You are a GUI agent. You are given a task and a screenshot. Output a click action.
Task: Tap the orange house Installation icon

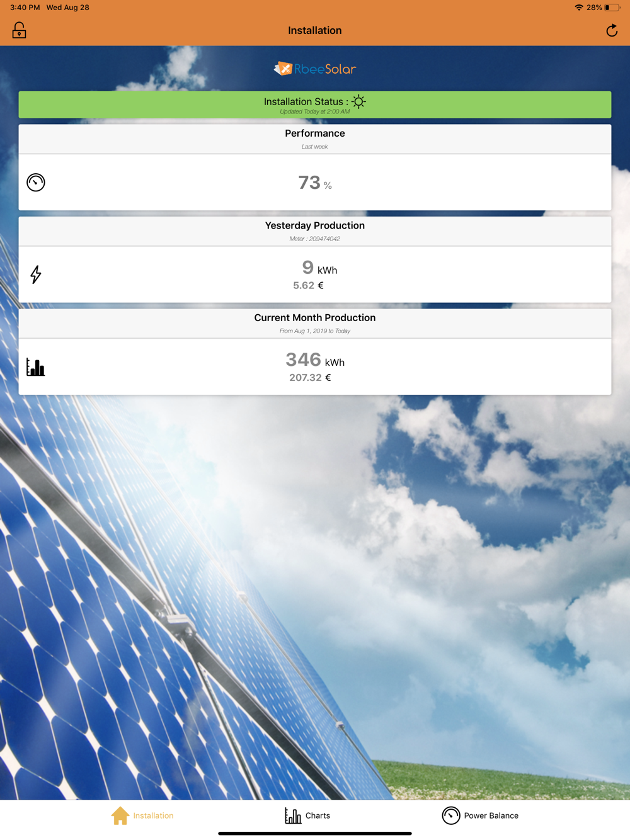[120, 815]
